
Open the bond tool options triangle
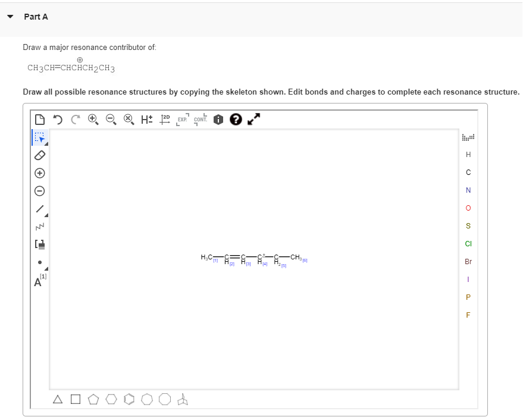(x=45, y=215)
